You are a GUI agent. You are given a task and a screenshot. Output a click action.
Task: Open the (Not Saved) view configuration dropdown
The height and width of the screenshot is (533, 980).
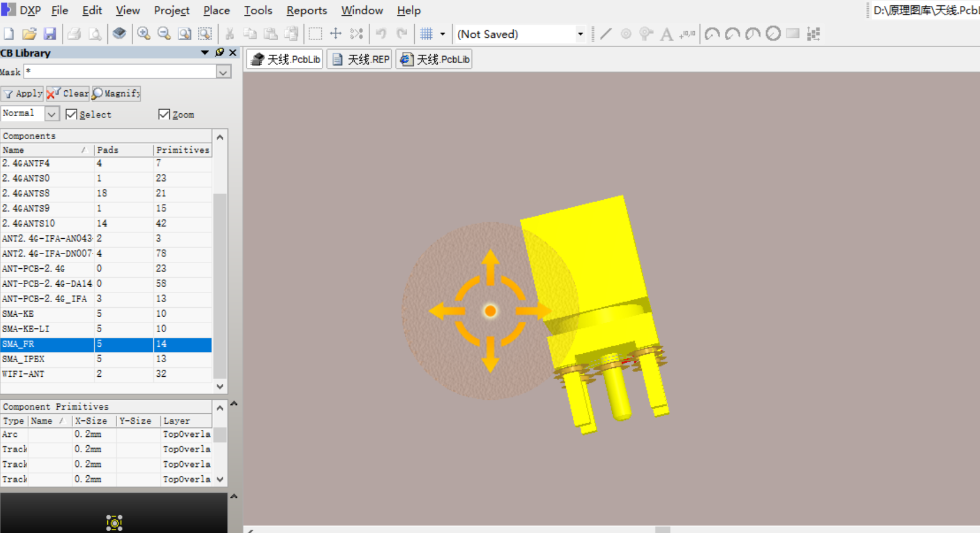(x=580, y=34)
